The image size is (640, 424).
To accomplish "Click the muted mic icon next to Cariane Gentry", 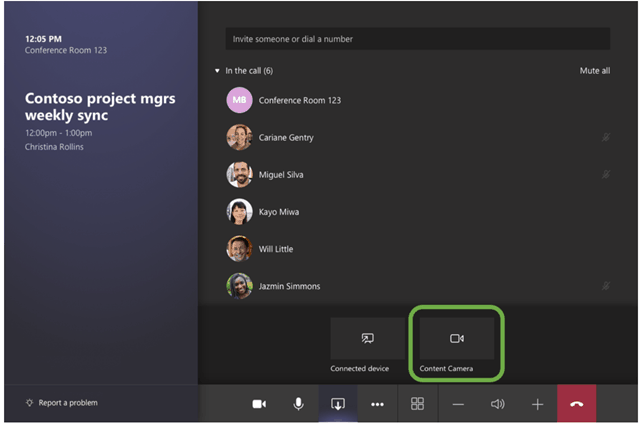I will point(606,138).
